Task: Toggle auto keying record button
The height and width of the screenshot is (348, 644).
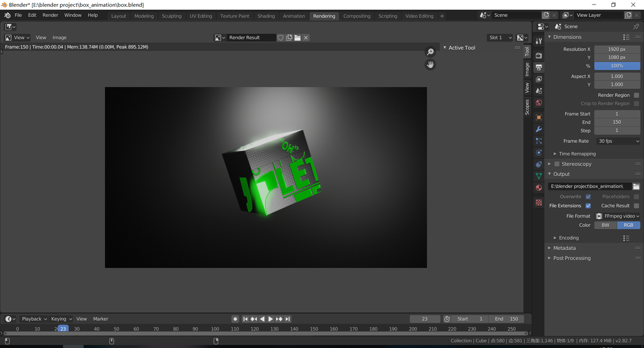Action: tap(235, 319)
